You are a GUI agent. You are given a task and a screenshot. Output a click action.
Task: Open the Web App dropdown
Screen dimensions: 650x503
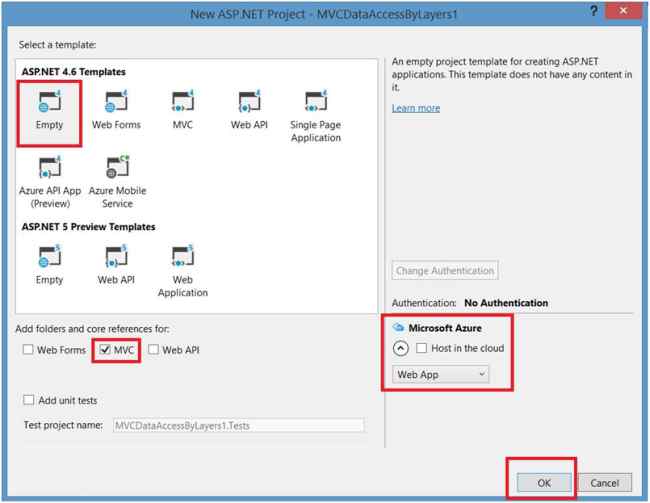(x=440, y=374)
